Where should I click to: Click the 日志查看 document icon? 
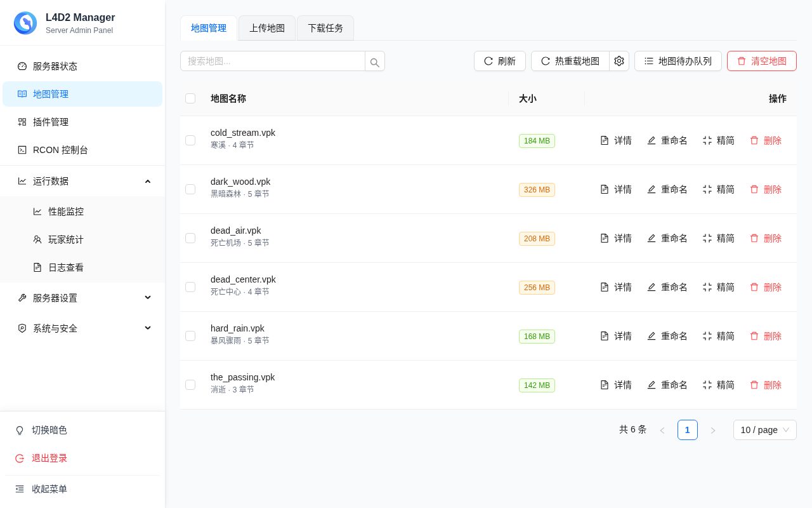tap(37, 267)
